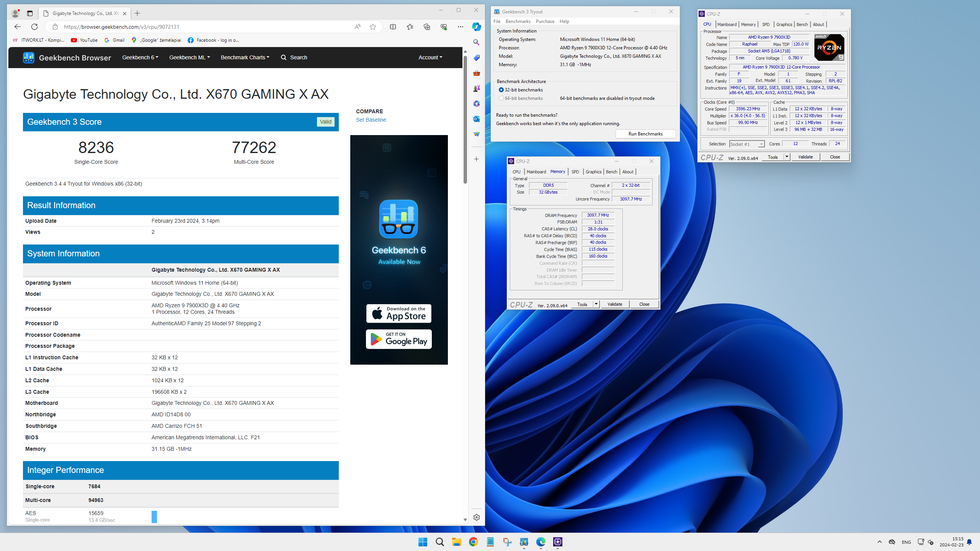
Task: Click Validate in the lower CPU-Z memory window
Action: coord(615,304)
